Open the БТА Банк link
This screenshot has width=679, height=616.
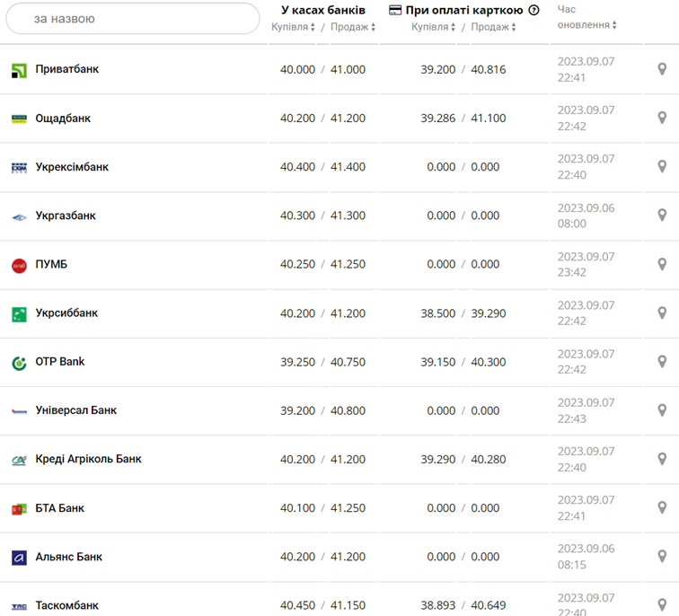point(59,508)
